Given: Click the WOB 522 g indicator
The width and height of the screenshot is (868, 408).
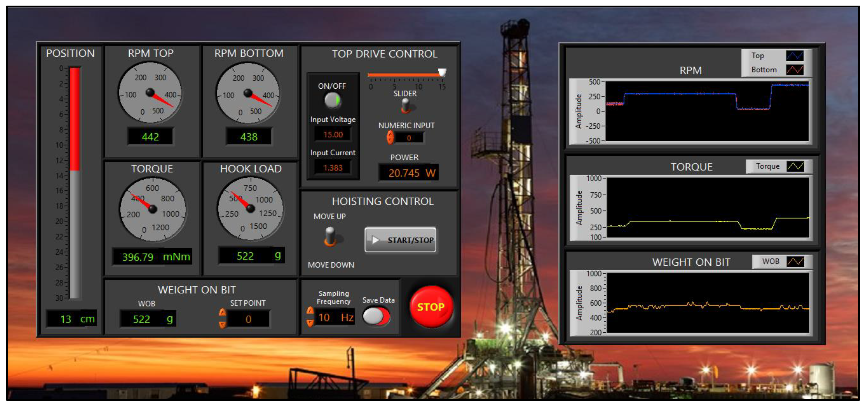Looking at the screenshot, I should pos(148,319).
